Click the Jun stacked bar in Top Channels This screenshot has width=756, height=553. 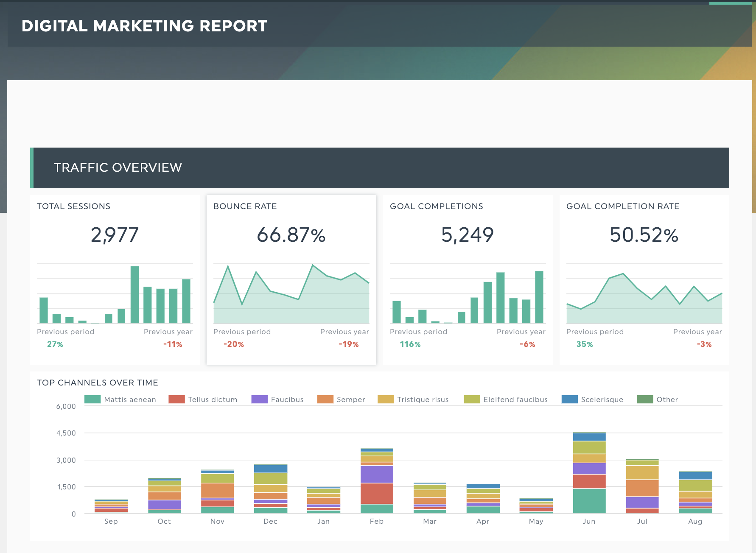click(x=589, y=473)
